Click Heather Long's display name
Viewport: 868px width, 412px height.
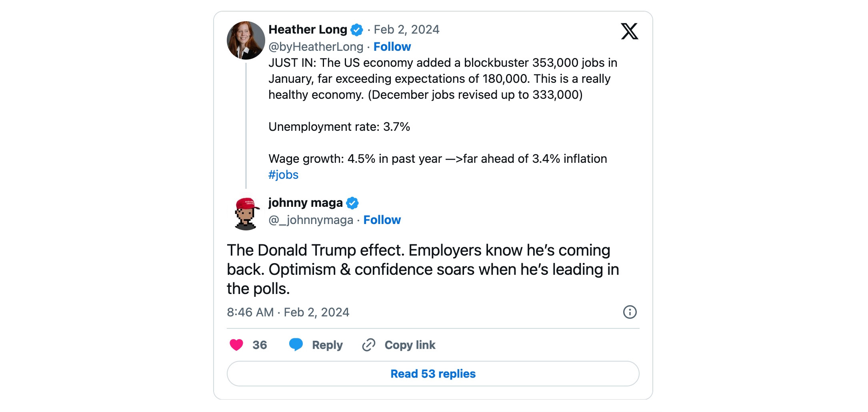[308, 29]
